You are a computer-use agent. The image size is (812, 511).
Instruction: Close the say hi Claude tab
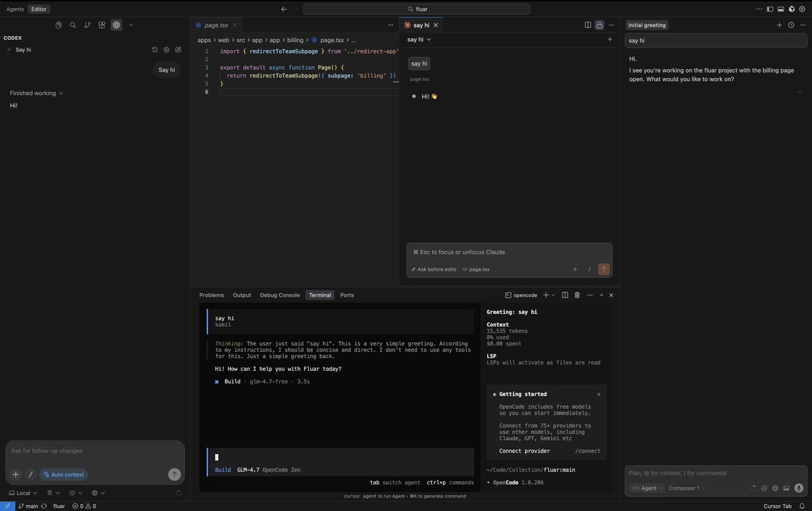435,25
